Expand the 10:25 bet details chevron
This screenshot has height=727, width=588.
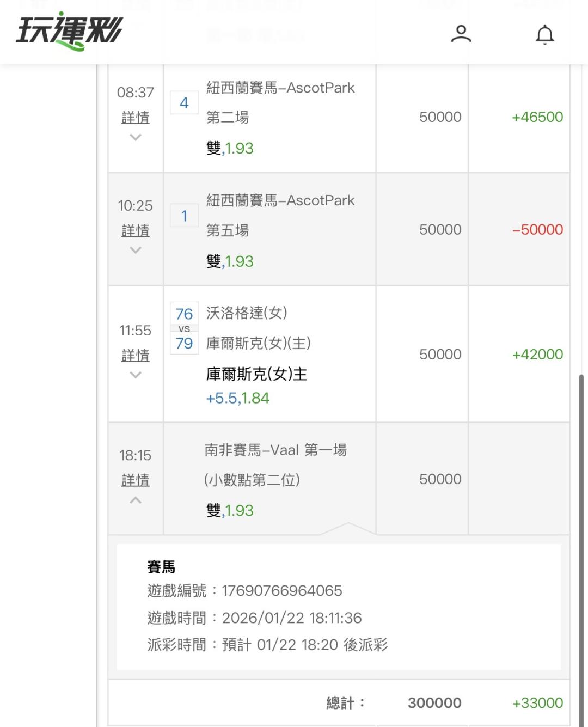coord(136,251)
